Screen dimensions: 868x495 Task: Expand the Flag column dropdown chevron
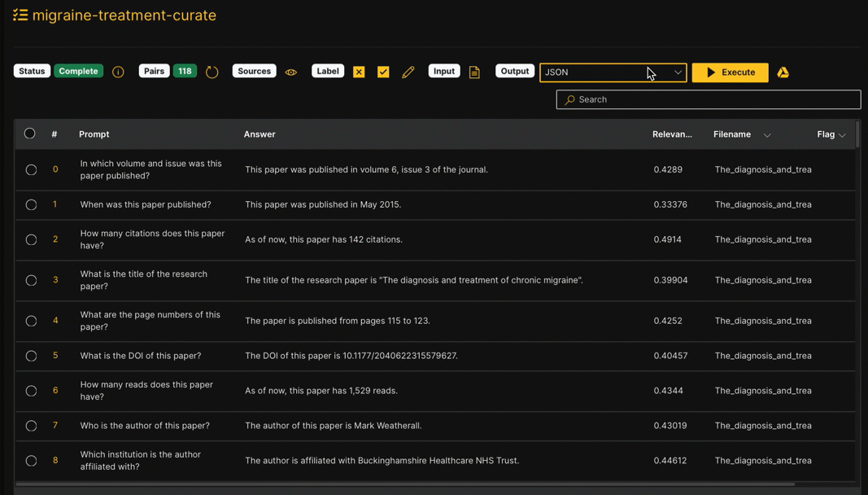click(842, 135)
